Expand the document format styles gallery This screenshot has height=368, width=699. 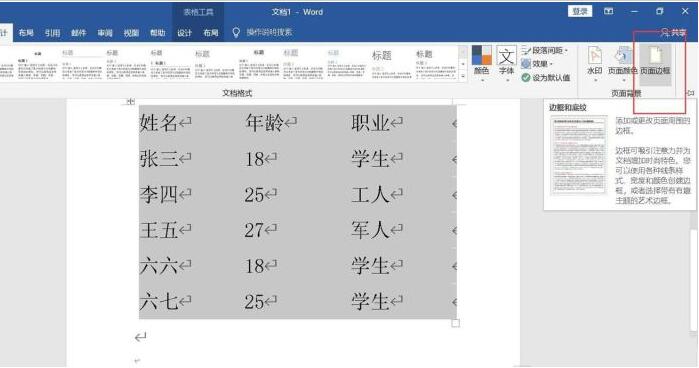[x=463, y=77]
